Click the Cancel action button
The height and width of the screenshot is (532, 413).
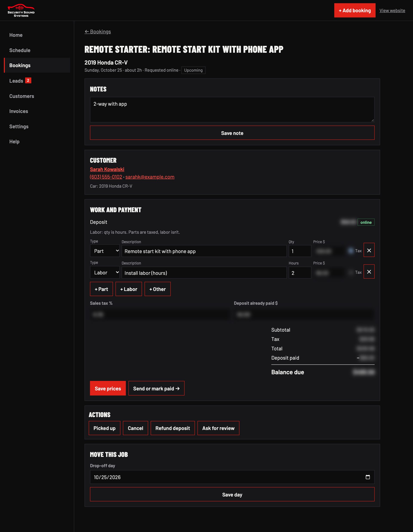[x=135, y=428]
